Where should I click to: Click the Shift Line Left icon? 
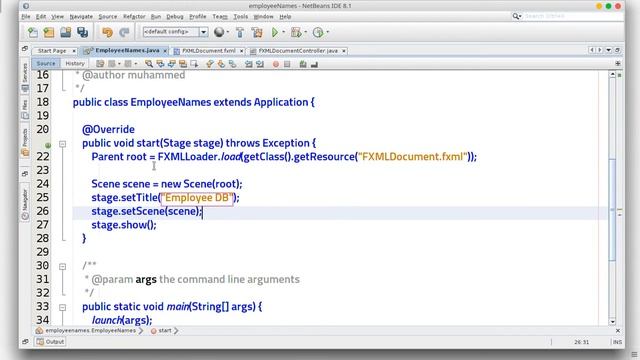[x=249, y=64]
